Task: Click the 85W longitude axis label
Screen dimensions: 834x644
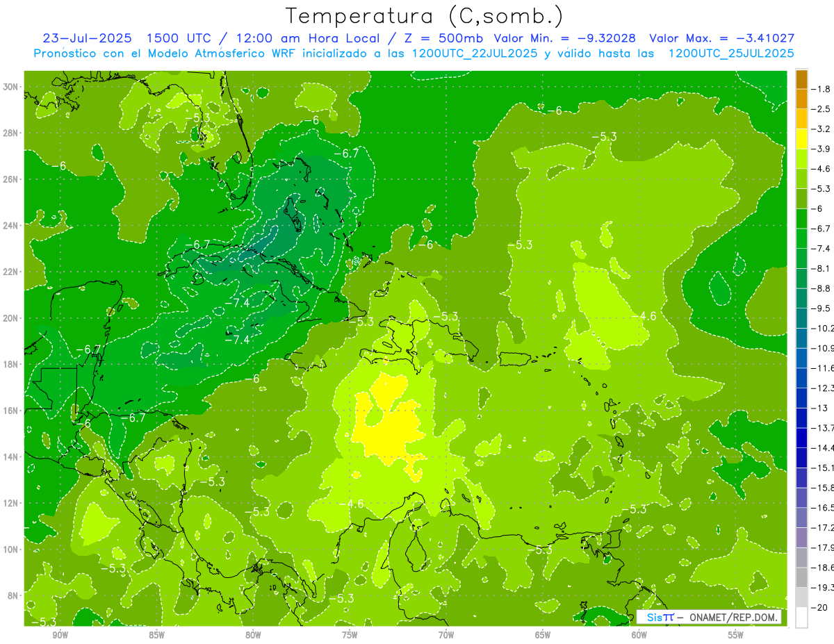Action: 156,635
